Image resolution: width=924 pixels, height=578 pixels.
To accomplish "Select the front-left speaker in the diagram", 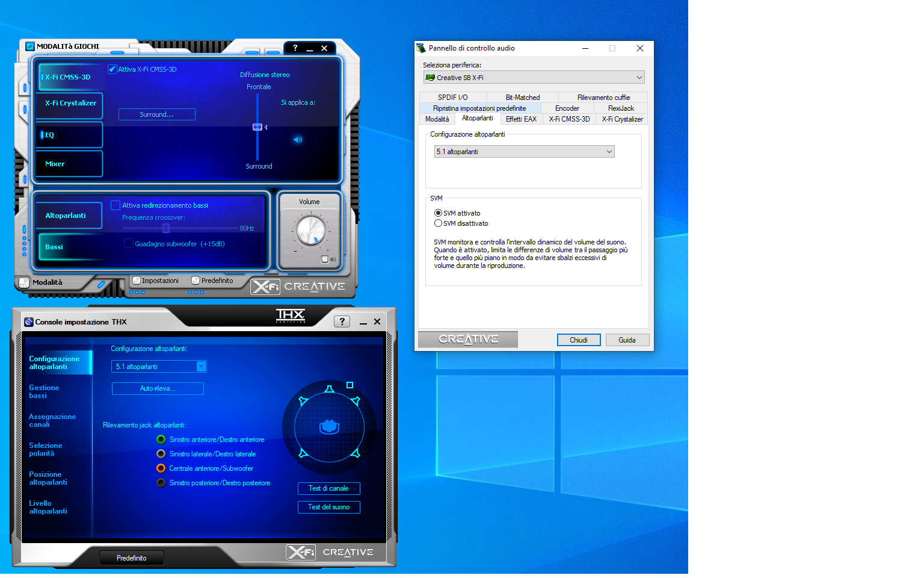I will tap(303, 401).
